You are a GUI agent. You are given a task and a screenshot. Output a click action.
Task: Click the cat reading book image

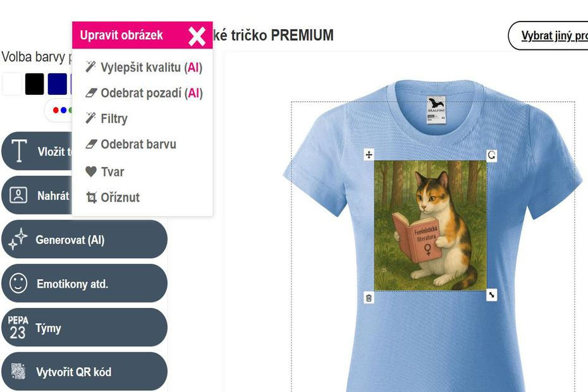431,226
